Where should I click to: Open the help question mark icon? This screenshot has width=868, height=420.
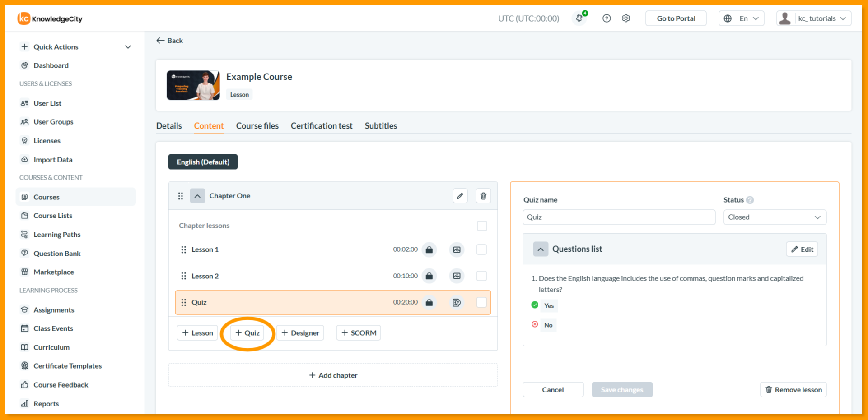pyautogui.click(x=607, y=18)
